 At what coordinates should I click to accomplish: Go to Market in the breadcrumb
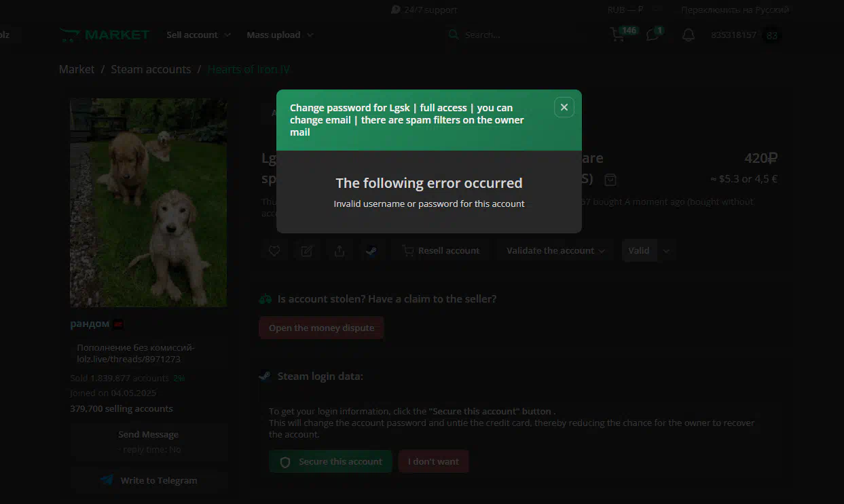tap(77, 69)
